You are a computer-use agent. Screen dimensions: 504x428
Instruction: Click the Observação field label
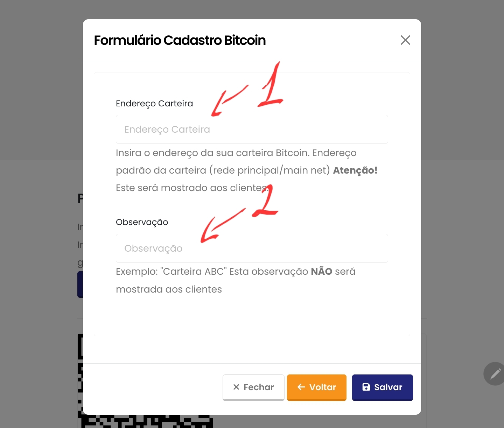click(142, 222)
